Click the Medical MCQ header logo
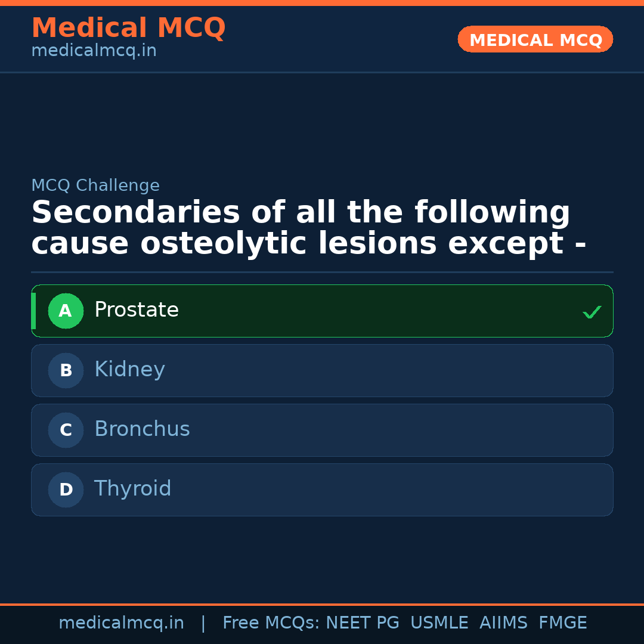This screenshot has height=644, width=644. pyautogui.click(x=128, y=27)
